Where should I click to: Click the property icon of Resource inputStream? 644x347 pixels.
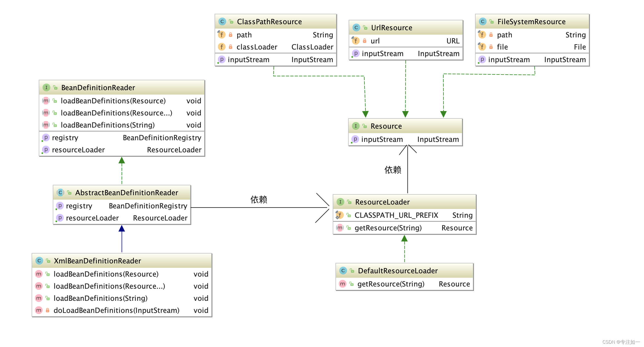[x=355, y=139]
